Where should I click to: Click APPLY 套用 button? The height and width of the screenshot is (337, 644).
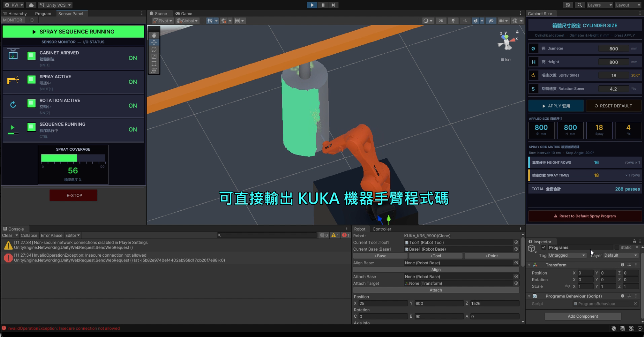point(556,106)
